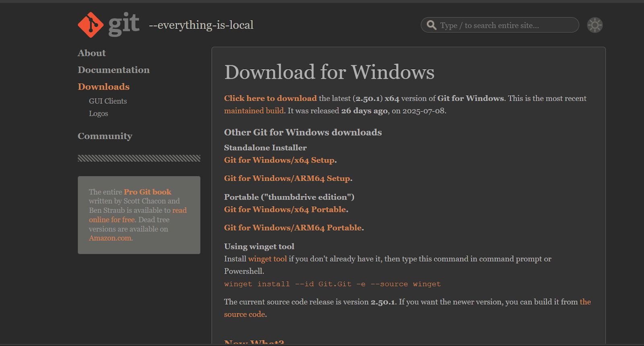
Task: Open the 'winget tool' link
Action: click(267, 259)
